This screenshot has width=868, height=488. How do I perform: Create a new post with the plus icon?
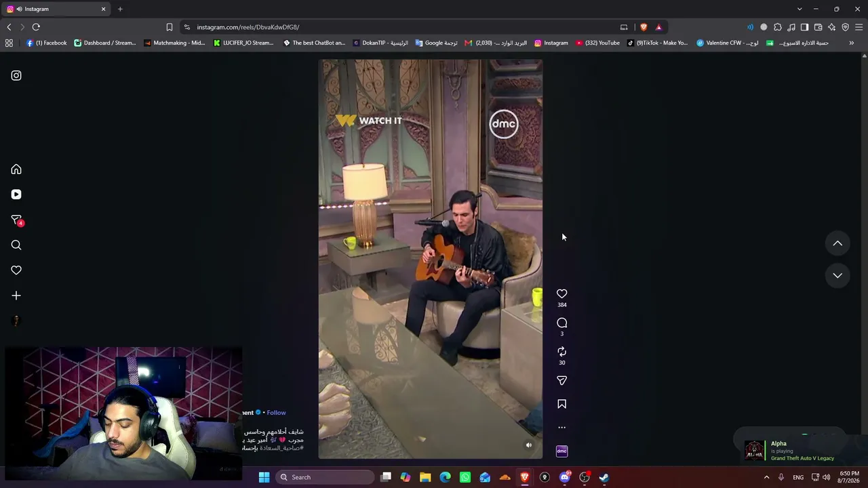coord(16,296)
